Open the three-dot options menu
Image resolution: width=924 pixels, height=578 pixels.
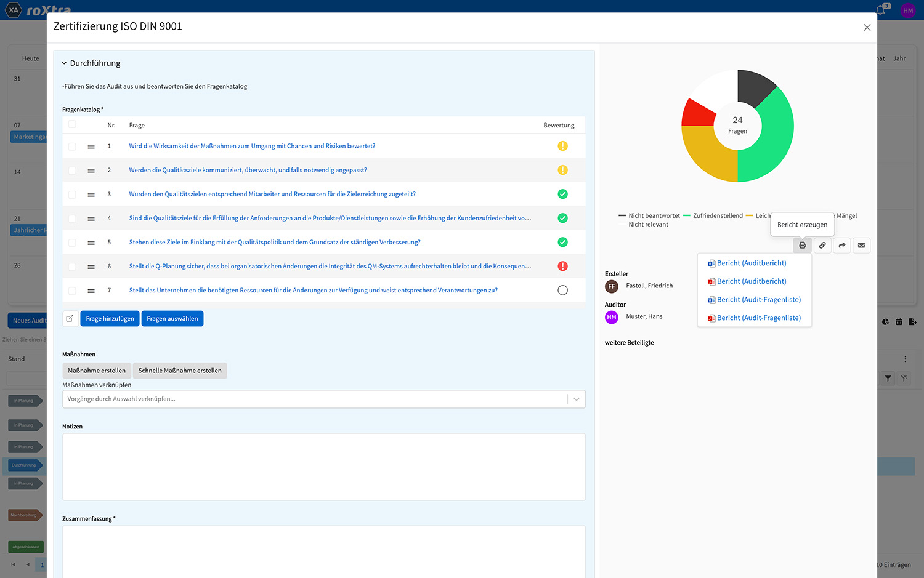905,358
